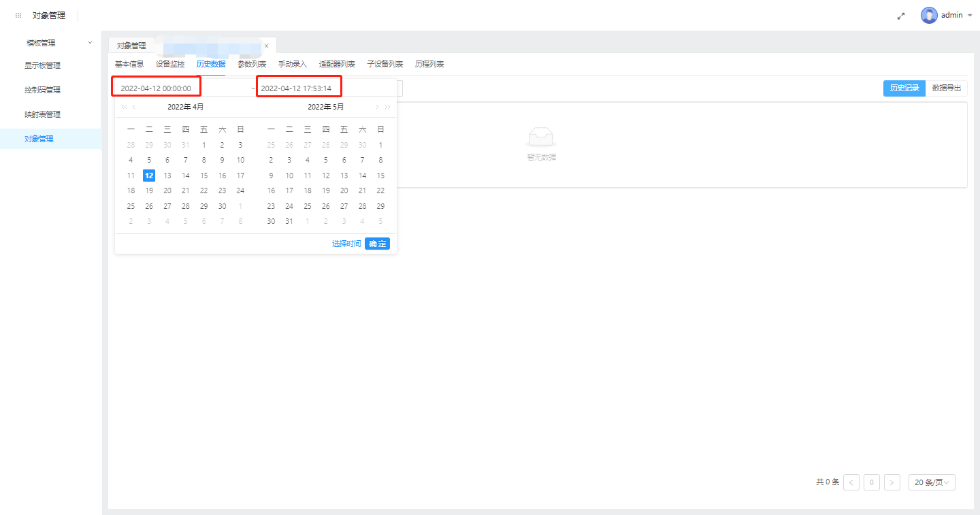
Task: Switch to the 设备监控 tab
Action: (x=170, y=64)
